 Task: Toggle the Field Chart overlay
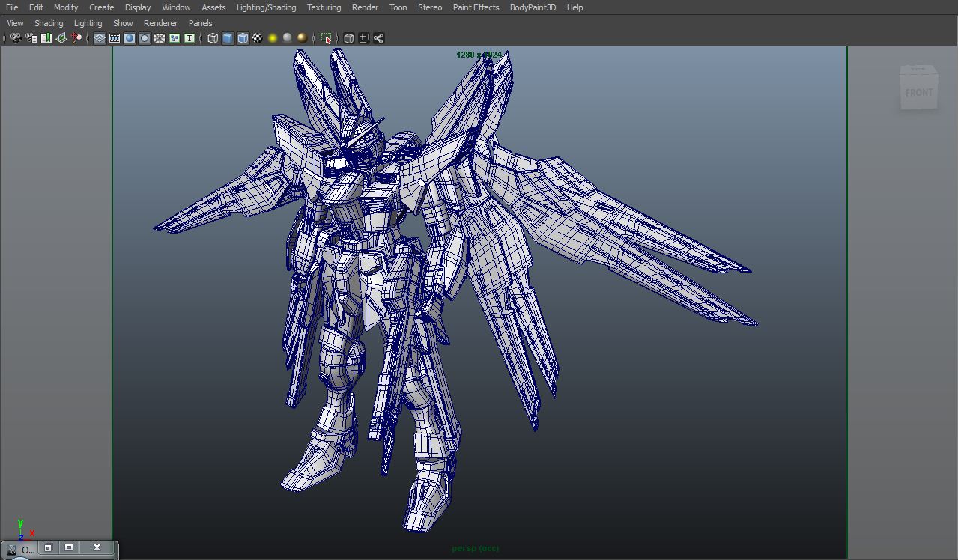(x=160, y=38)
